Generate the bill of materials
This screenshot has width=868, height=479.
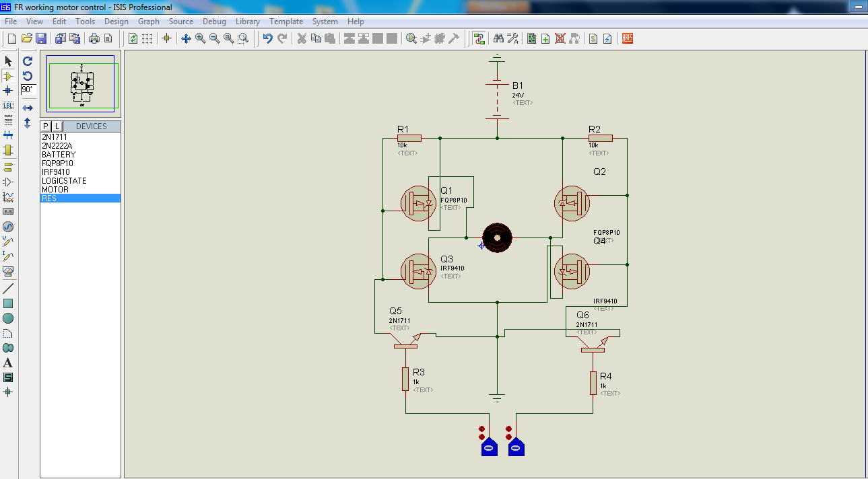pos(593,38)
